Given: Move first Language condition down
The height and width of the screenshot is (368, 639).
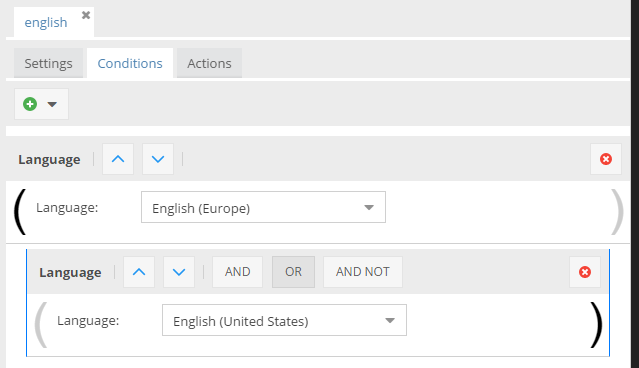Looking at the screenshot, I should [x=158, y=159].
